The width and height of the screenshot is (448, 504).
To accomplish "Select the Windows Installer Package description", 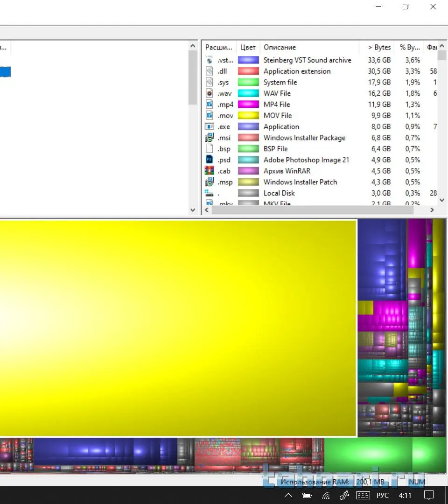I will (x=304, y=138).
